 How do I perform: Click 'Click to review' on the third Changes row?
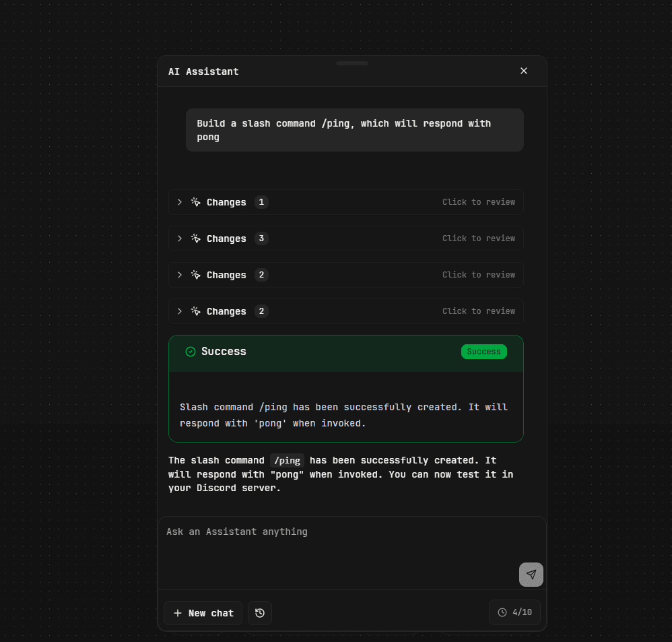coord(479,274)
